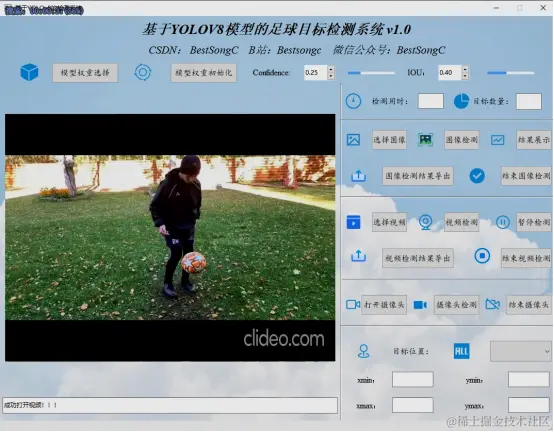Increase Confidence with the up stepper arrow
This screenshot has height=432, width=554.
(x=331, y=69)
